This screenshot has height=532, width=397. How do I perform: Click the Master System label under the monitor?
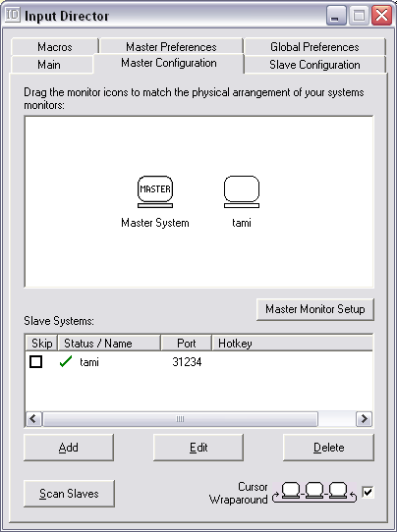pyautogui.click(x=155, y=223)
